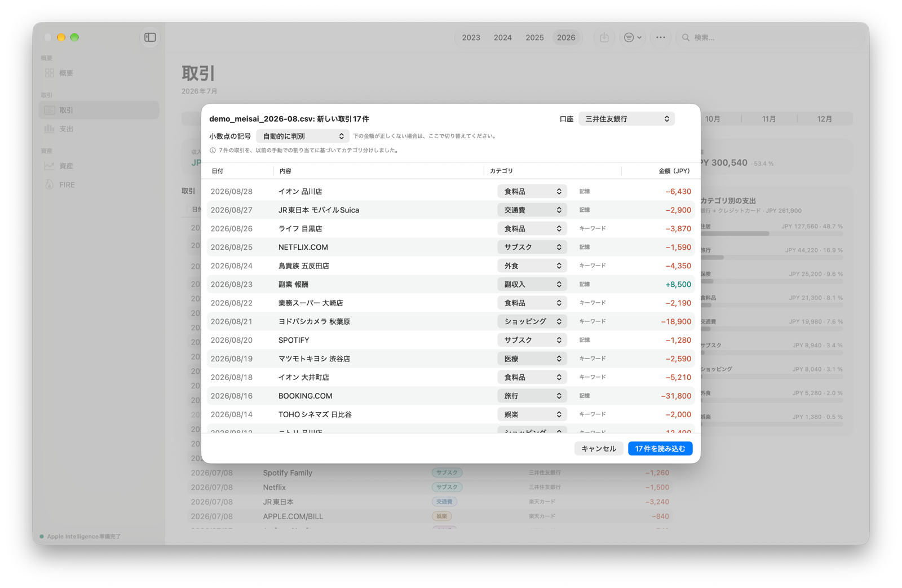Change category for イオン 品川店

[x=532, y=192]
